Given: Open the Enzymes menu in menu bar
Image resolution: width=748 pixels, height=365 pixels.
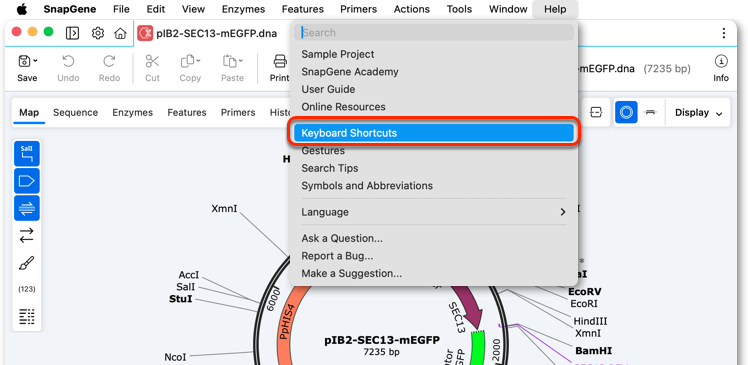Looking at the screenshot, I should coord(243,9).
